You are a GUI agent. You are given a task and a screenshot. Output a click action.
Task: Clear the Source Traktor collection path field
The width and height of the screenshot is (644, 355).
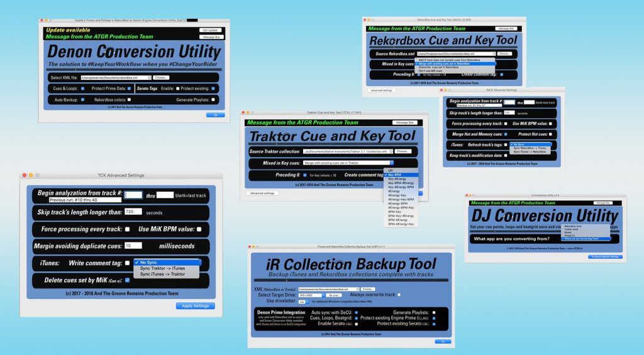391,151
